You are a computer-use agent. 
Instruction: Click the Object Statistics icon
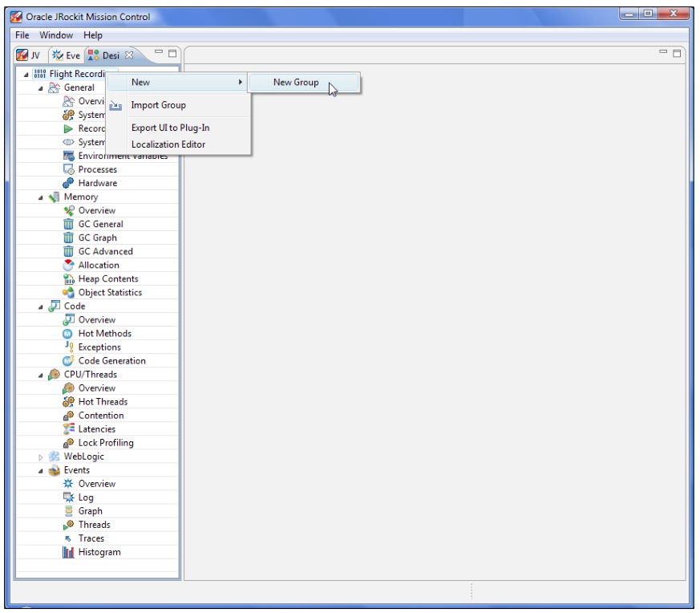point(69,292)
